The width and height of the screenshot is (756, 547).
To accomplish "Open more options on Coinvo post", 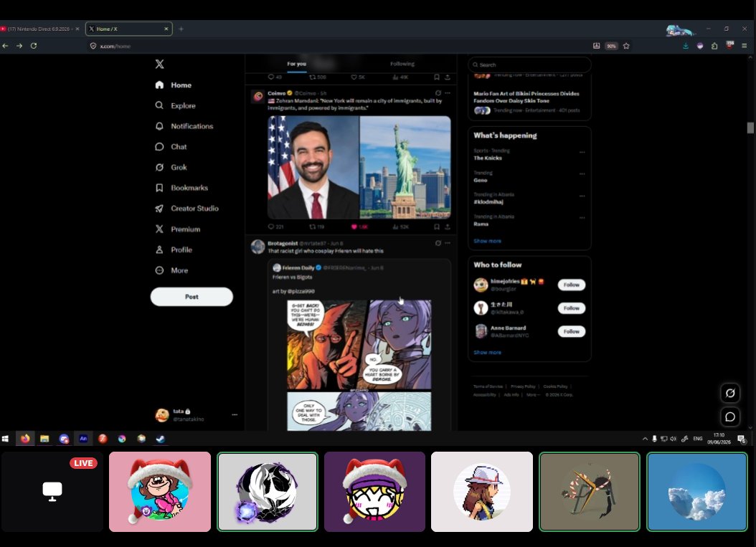I will click(448, 93).
